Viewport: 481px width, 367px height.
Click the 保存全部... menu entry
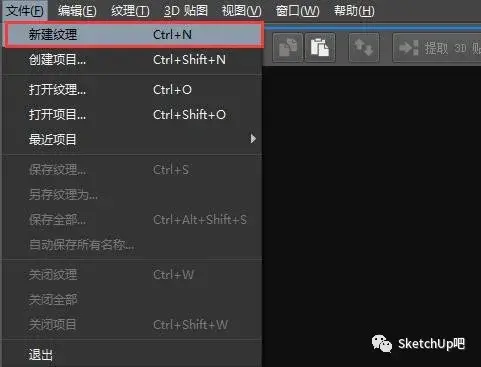tap(132, 220)
